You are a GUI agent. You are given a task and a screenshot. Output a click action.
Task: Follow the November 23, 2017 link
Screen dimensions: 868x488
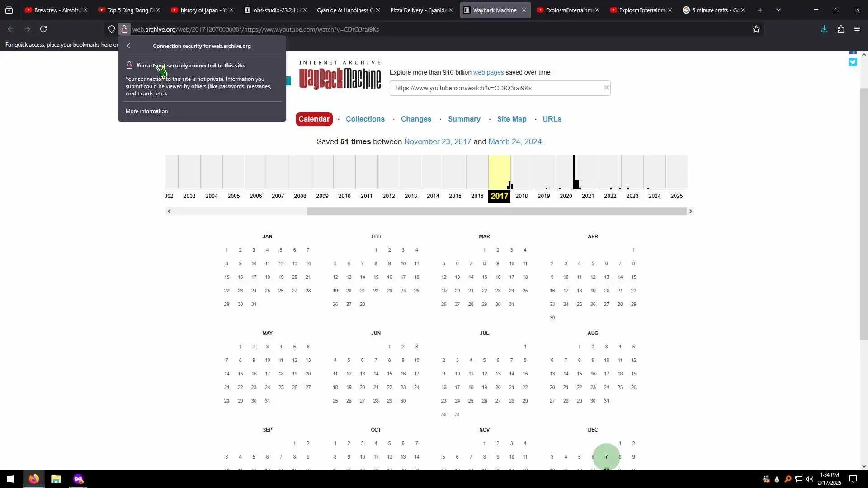pos(437,141)
